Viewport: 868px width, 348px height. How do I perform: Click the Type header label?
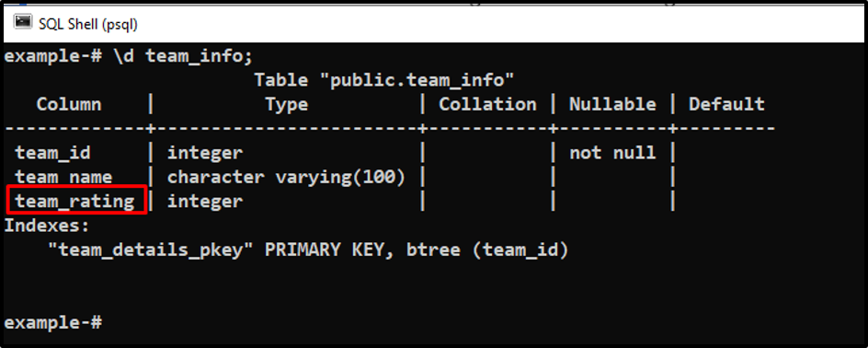coord(286,104)
